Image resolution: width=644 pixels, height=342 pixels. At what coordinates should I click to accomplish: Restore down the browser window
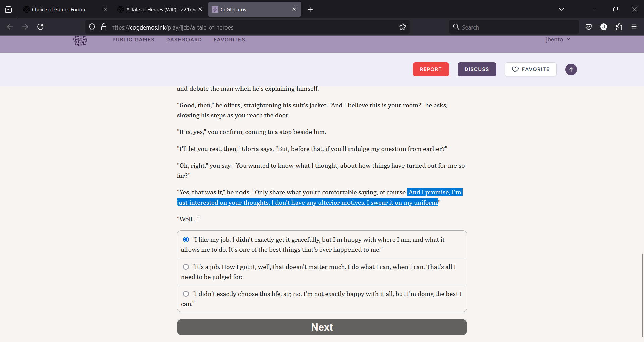(x=615, y=9)
